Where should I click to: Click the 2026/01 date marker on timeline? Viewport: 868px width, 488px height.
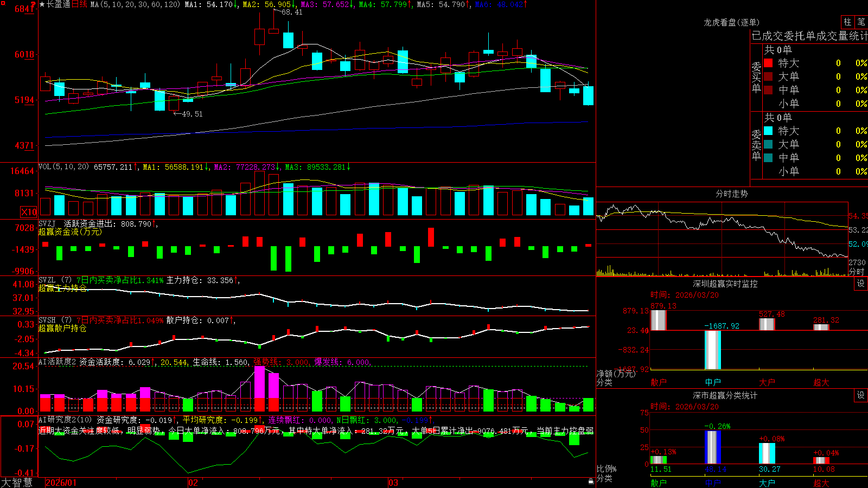[x=61, y=483]
